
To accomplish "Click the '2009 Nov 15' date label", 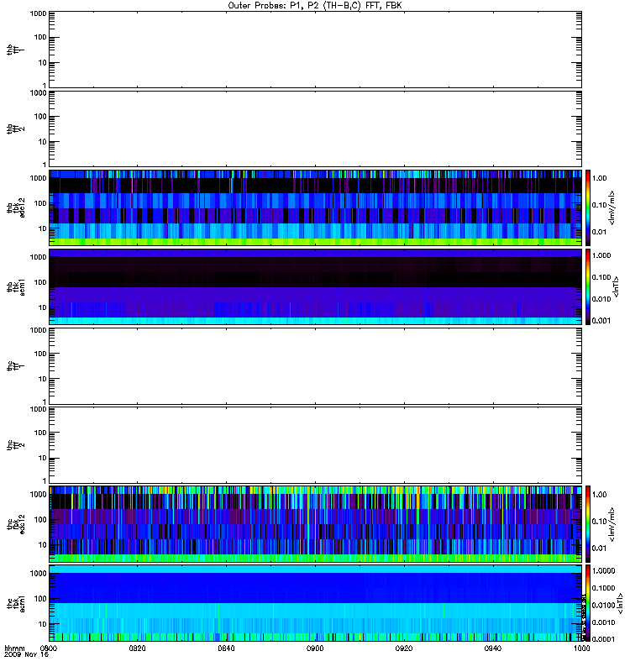I will (26, 655).
